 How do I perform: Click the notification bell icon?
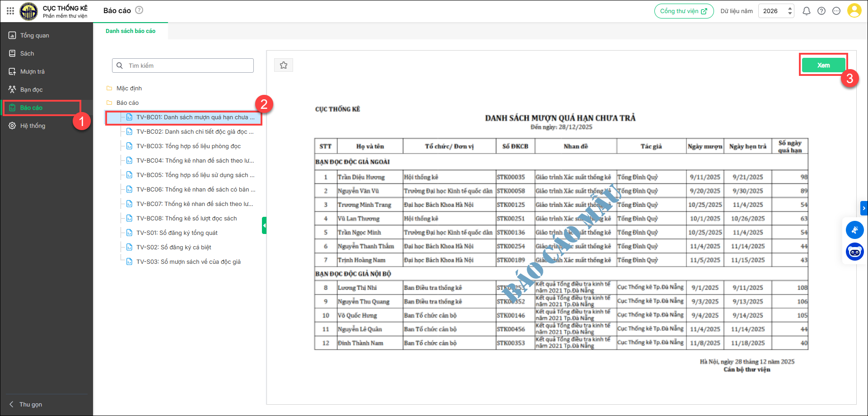[806, 11]
